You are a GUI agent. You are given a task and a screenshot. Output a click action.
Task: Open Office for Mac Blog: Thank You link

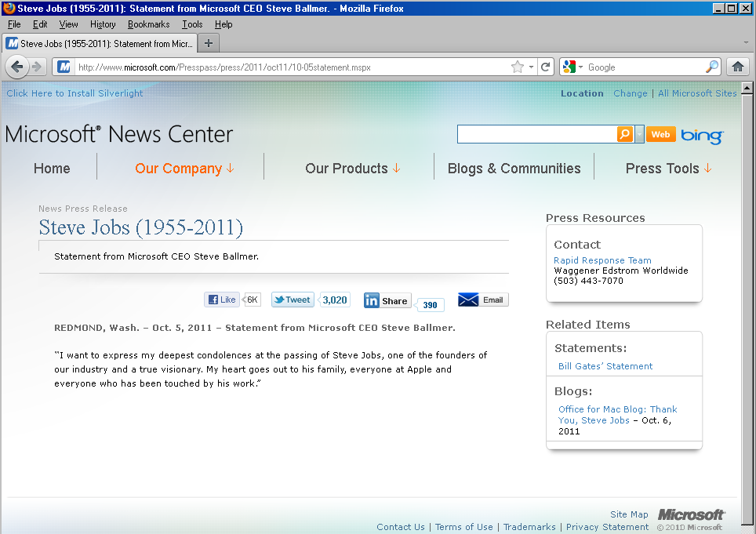618,415
